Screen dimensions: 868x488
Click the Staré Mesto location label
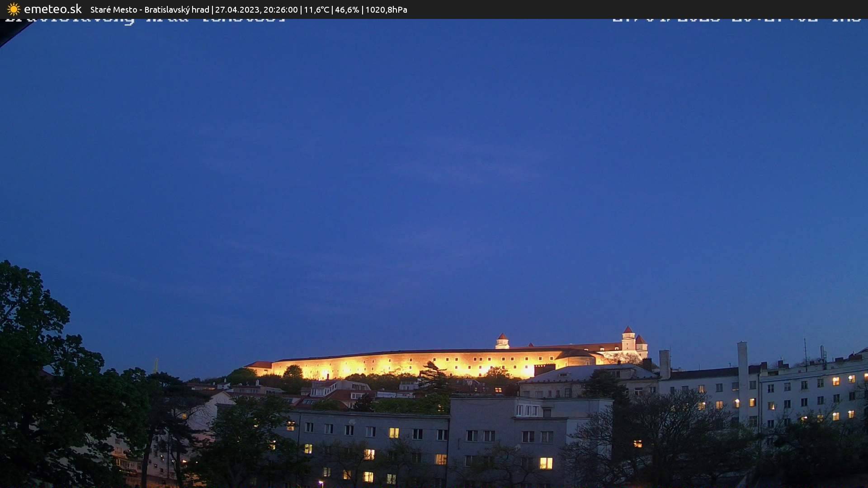coord(113,9)
